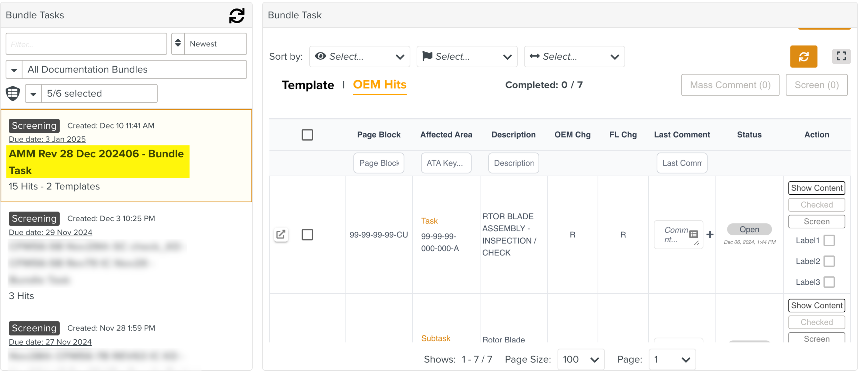Open the arrows Sort by dropdown

tap(574, 57)
